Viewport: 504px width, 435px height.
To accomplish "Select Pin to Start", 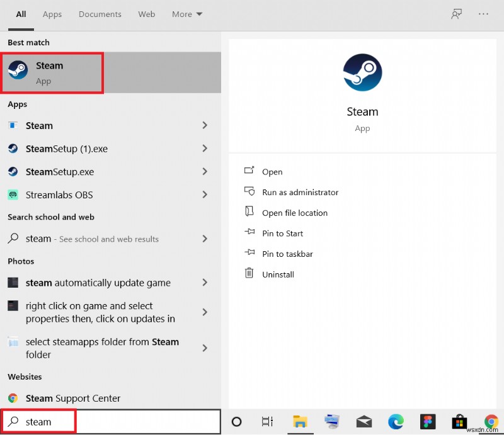I will click(x=282, y=234).
